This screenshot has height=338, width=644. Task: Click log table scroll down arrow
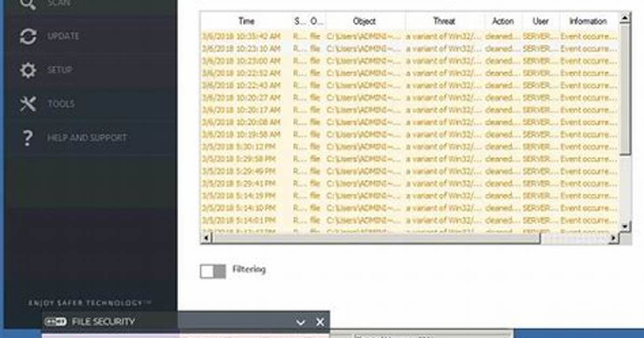(625, 226)
